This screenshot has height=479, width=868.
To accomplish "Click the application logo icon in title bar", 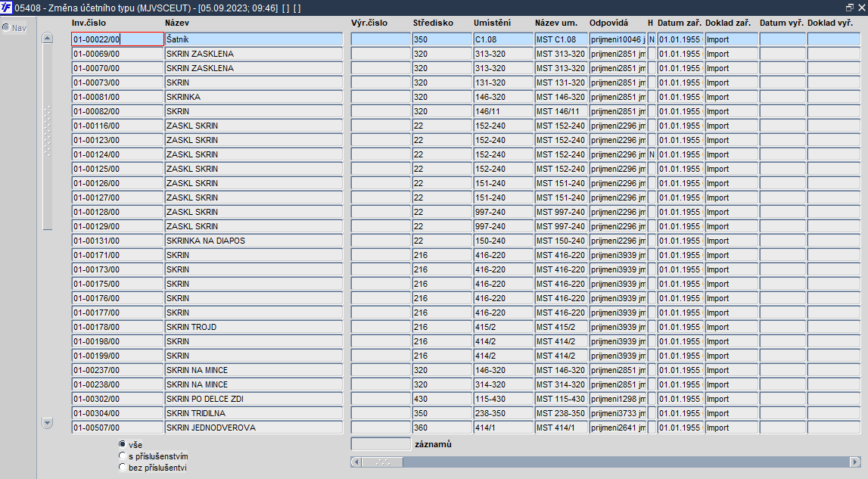I will (x=6, y=8).
